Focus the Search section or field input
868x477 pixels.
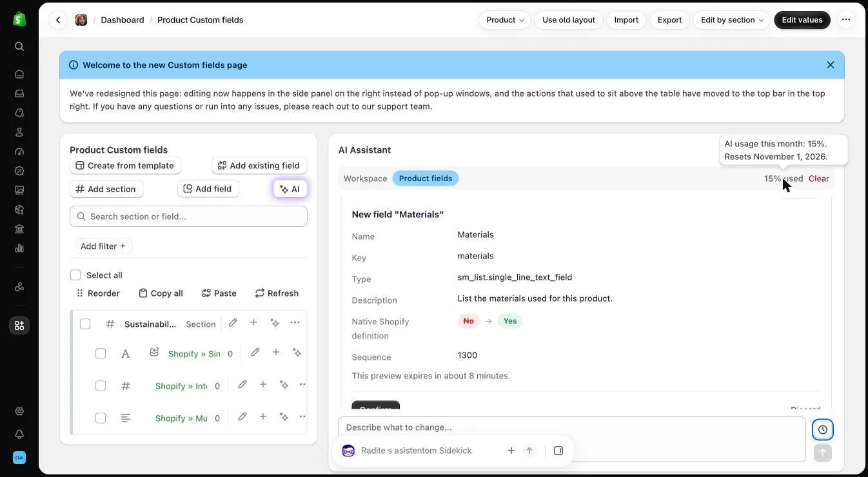[x=188, y=217]
